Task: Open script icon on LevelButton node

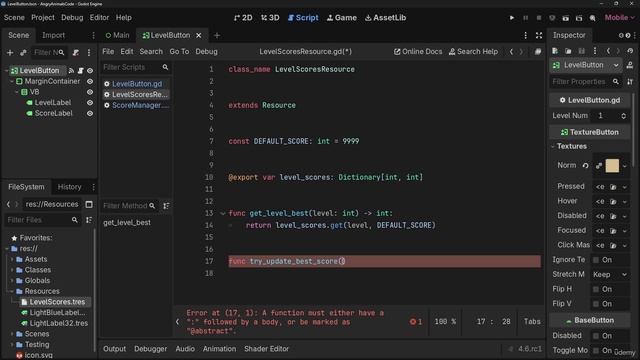Action: point(80,71)
